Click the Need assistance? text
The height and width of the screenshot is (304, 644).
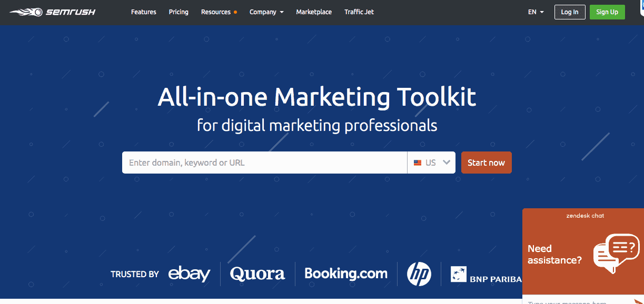click(x=554, y=254)
